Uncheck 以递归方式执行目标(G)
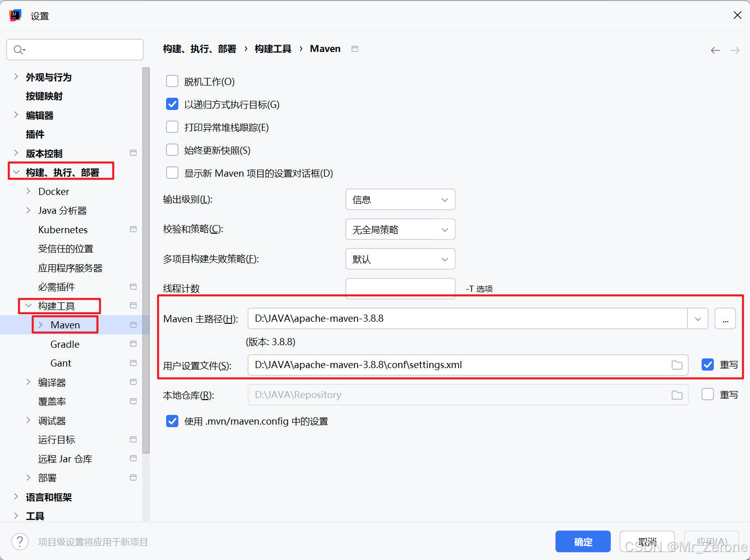This screenshot has width=750, height=560. pos(172,104)
